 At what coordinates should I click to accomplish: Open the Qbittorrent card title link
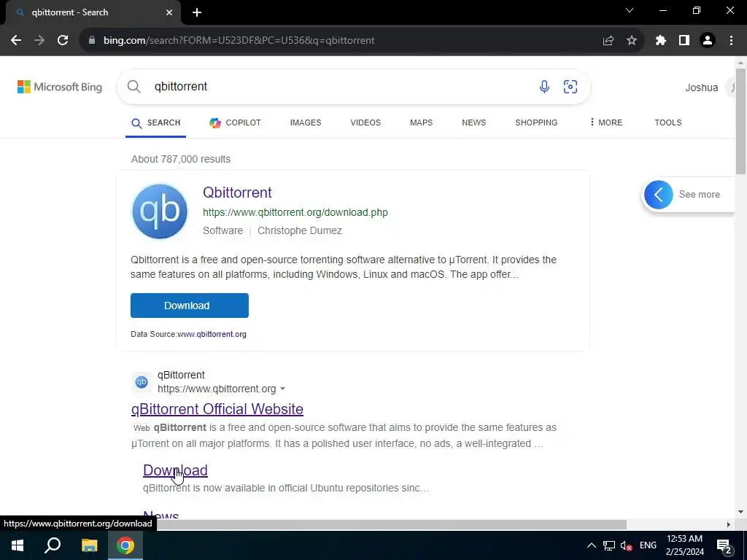pos(237,192)
